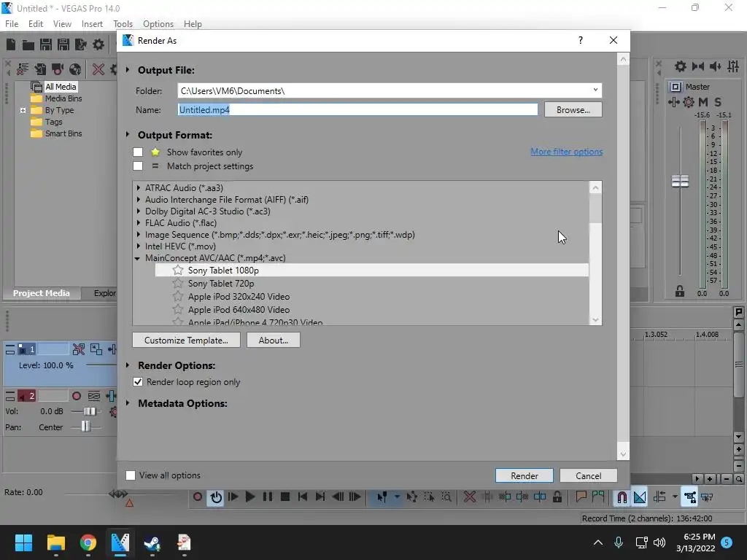
Task: Click the Import Media icon
Action: tap(40, 69)
